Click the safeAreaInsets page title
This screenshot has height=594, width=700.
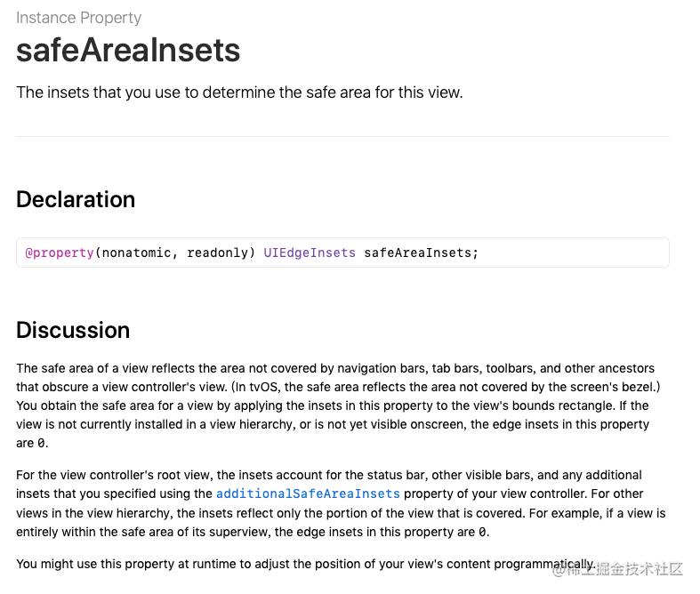128,50
